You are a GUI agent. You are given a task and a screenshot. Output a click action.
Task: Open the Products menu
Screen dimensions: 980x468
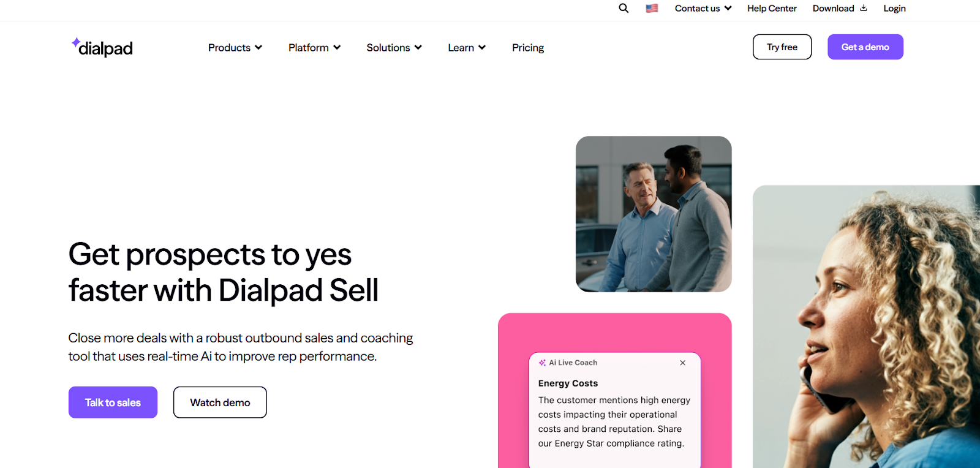pos(235,48)
